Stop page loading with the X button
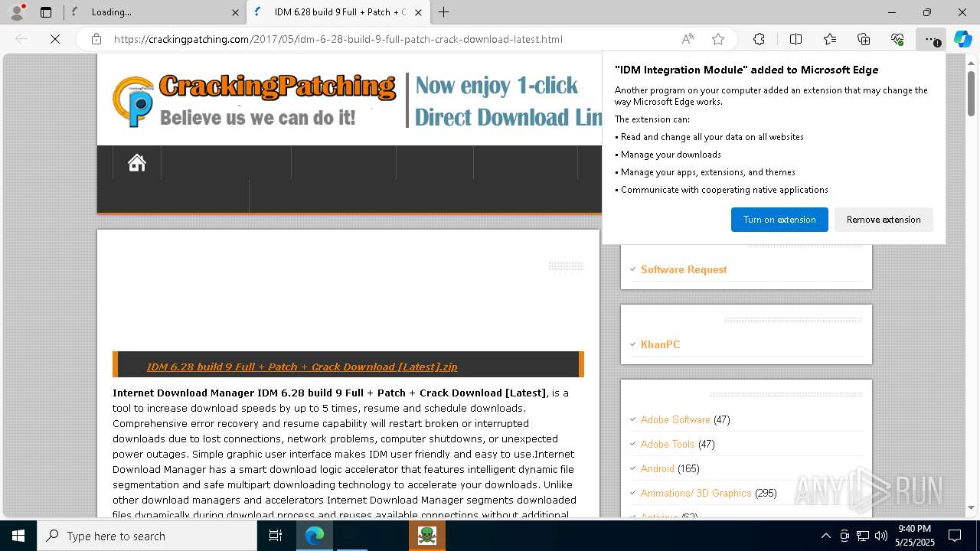Viewport: 980px width, 551px height. tap(55, 39)
